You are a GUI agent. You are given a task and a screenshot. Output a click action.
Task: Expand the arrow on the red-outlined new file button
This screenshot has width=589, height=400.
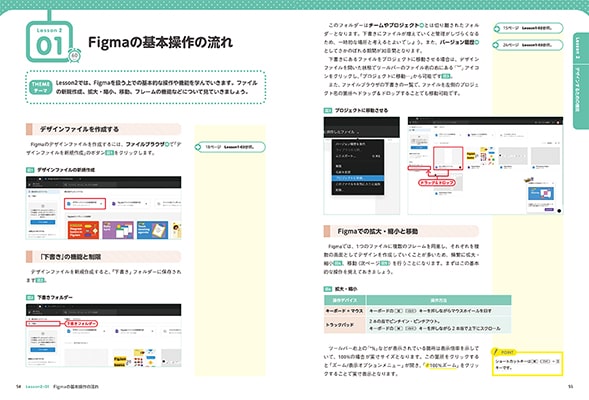click(102, 204)
